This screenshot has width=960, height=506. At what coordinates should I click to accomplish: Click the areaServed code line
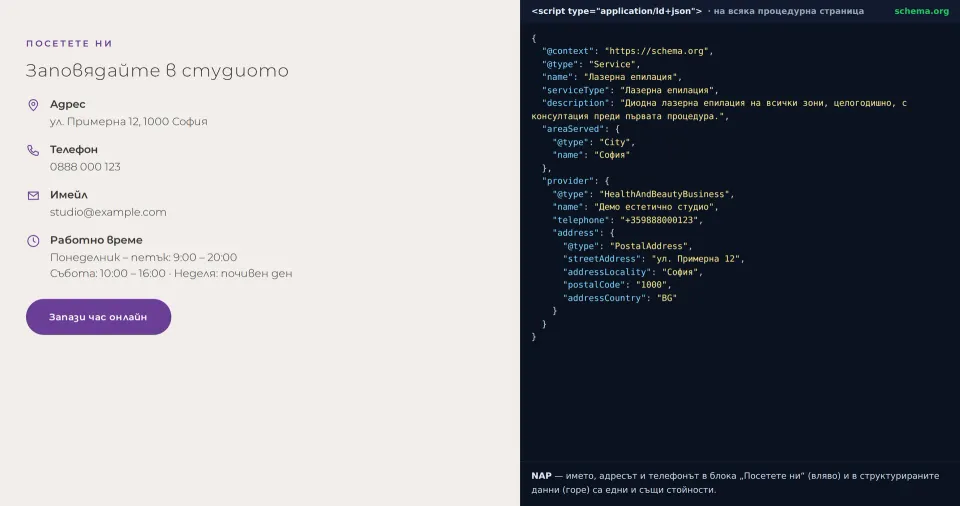[581, 129]
